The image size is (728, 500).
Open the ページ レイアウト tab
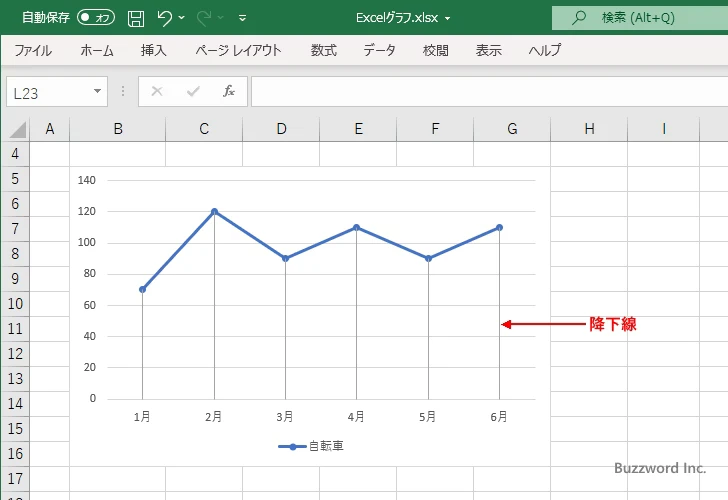coord(238,50)
